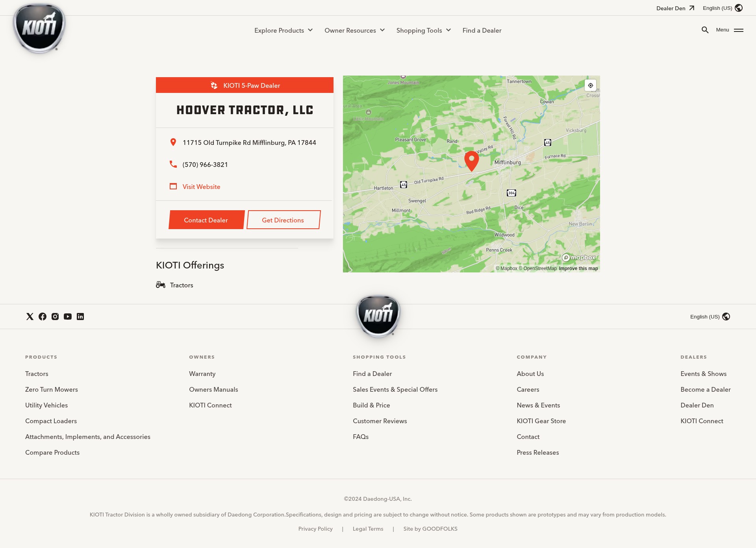Click the footer KIOTI logo badge
The height and width of the screenshot is (548, 756).
point(378,317)
